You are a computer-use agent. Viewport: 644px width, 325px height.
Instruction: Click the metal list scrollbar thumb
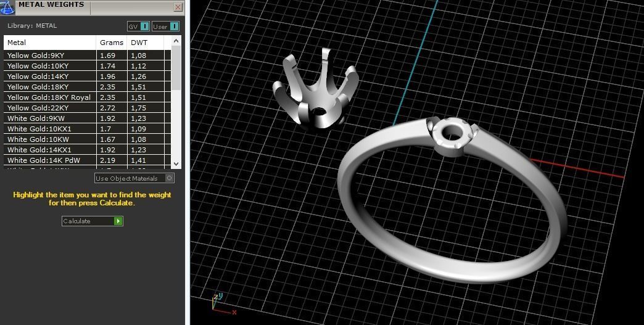(x=176, y=68)
